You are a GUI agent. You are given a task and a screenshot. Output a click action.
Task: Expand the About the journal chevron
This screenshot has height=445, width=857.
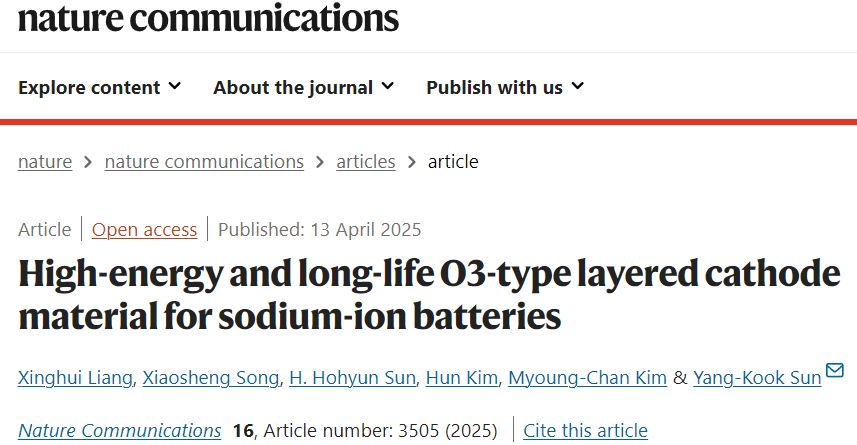[388, 86]
